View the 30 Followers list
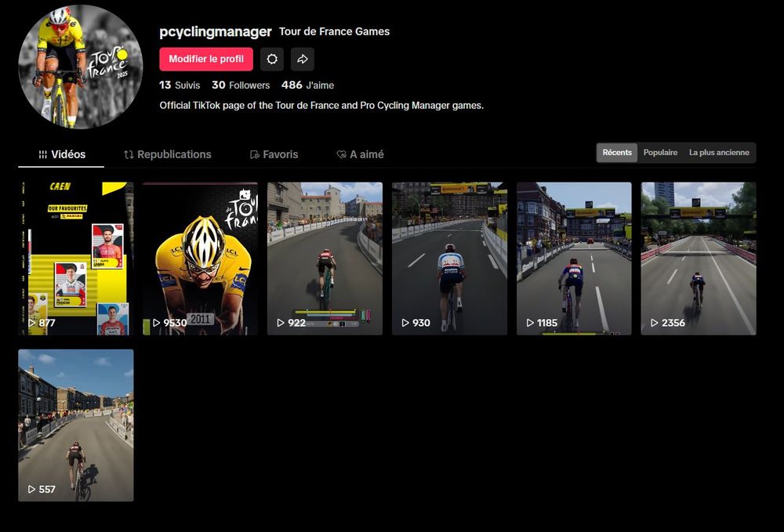784x532 pixels. coord(241,85)
